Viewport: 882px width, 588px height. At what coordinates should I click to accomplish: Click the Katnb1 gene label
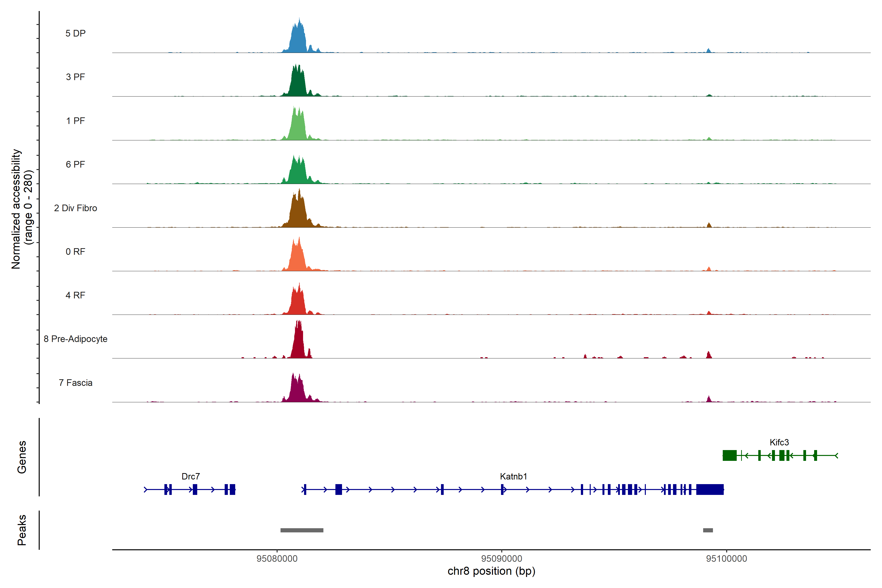(513, 477)
